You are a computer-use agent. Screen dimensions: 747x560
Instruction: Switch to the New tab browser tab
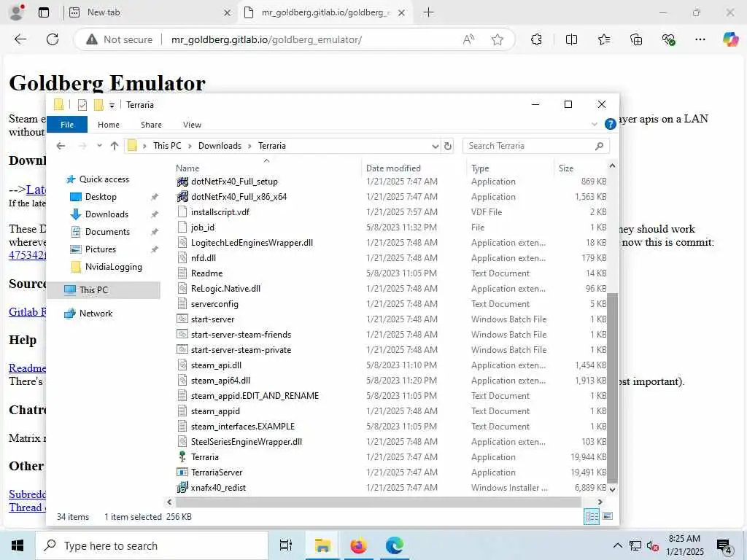[x=150, y=13]
